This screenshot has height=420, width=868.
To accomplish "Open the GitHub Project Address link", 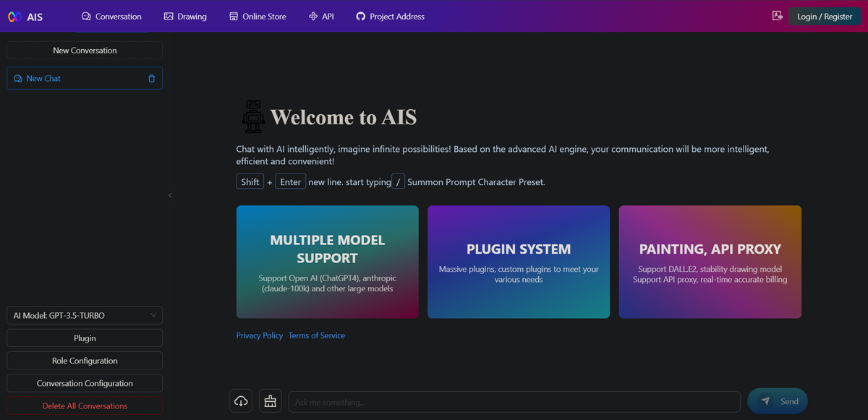I will (390, 17).
